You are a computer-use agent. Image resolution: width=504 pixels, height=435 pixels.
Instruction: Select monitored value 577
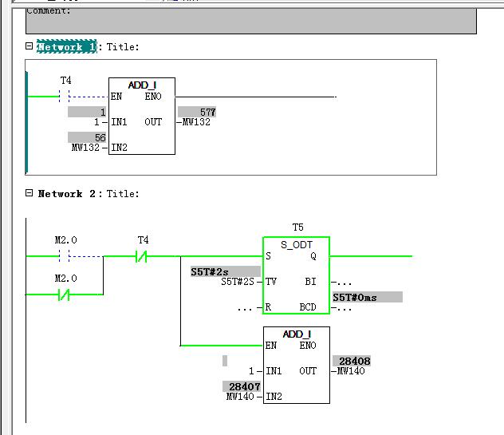[x=197, y=112]
